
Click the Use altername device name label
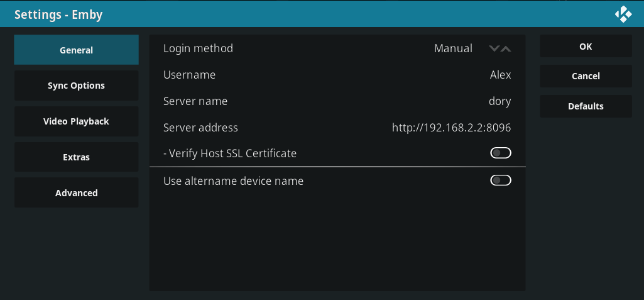click(x=233, y=181)
